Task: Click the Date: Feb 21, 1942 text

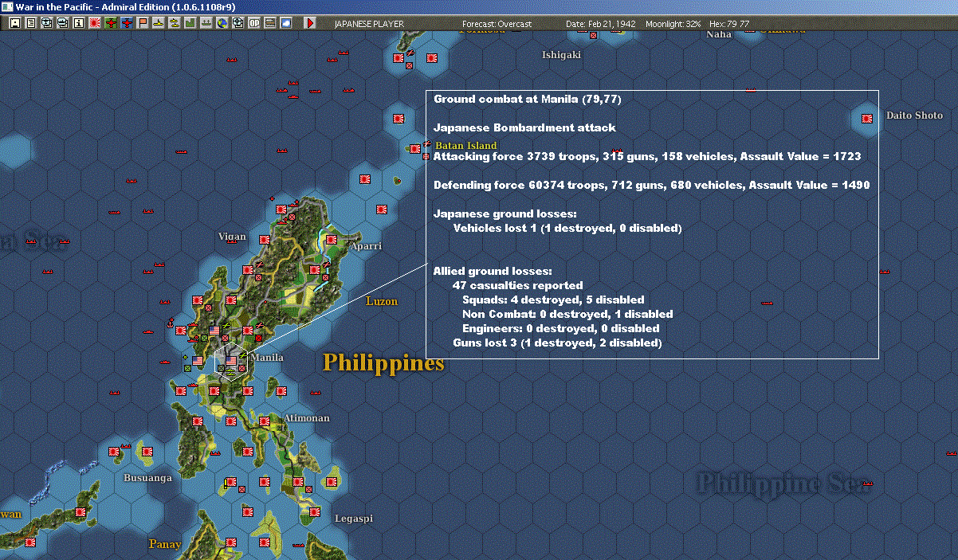Action: (601, 24)
